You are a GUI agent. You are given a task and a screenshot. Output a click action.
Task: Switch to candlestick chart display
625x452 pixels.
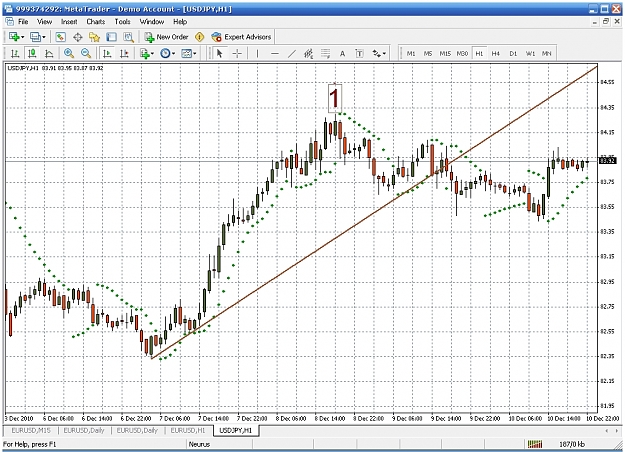pyautogui.click(x=32, y=53)
